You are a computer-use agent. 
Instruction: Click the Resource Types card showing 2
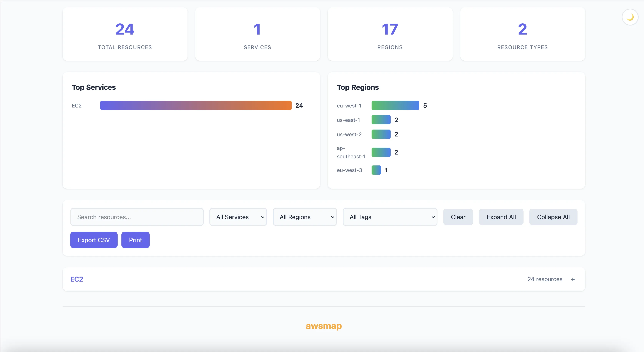point(522,34)
